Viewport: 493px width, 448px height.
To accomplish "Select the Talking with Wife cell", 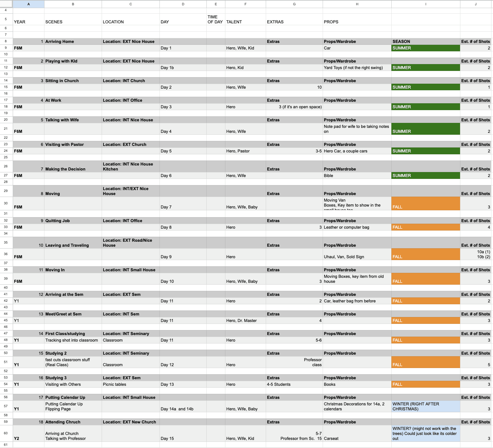I will (x=73, y=120).
